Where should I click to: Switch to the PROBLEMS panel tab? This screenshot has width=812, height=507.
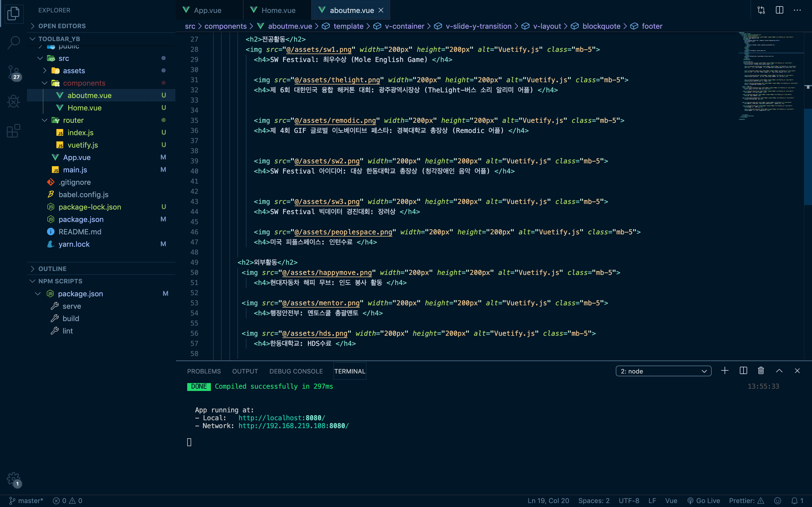coord(204,371)
